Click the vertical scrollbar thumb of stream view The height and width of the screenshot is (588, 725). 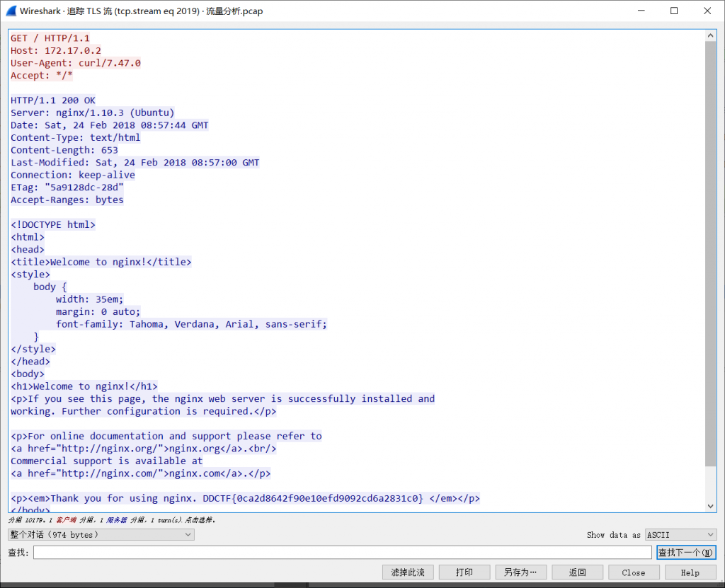pos(711,254)
